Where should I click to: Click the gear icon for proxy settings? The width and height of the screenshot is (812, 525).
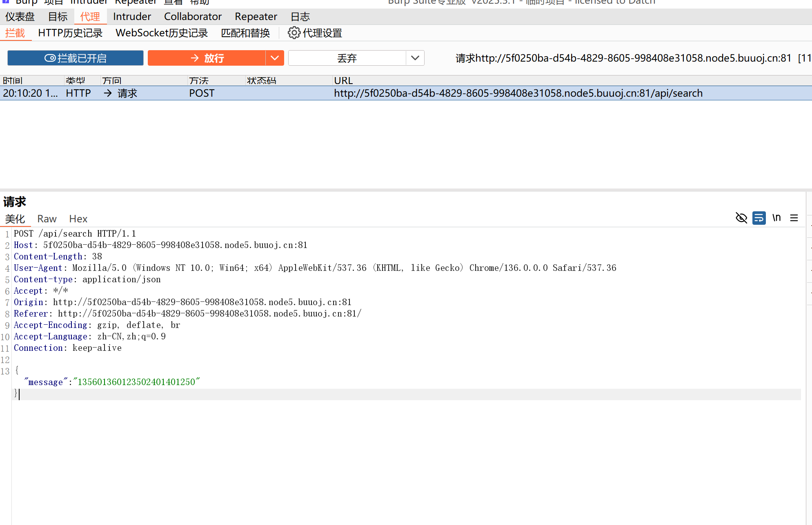[294, 33]
